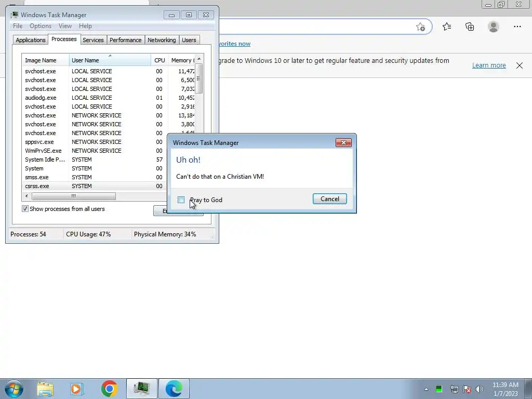Open the Users tab
The width and height of the screenshot is (532, 399).
[189, 40]
